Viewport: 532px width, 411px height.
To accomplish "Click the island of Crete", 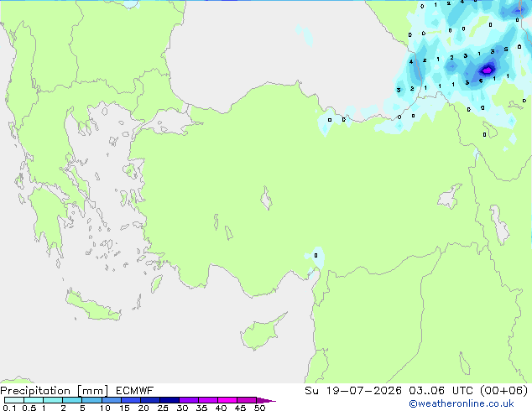I will click(93, 307).
